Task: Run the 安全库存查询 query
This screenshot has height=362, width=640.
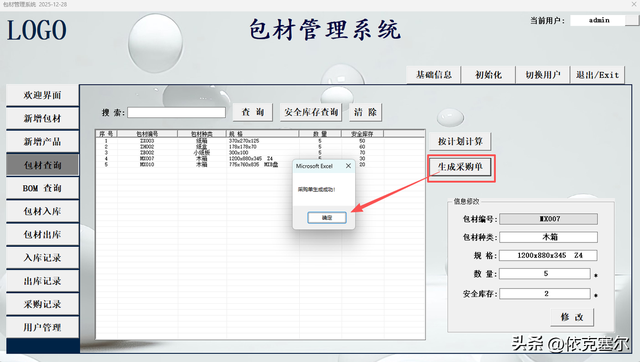Action: 311,112
